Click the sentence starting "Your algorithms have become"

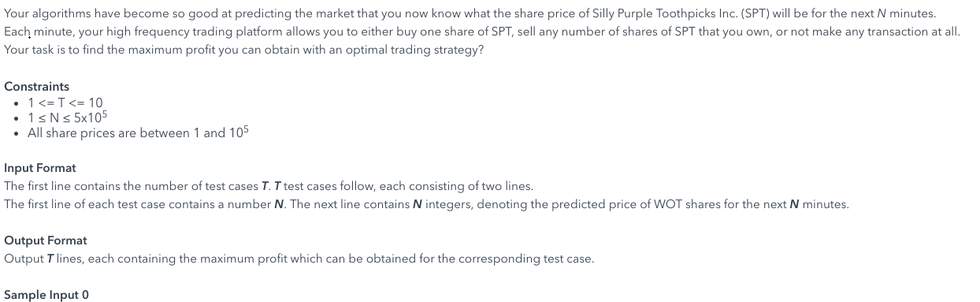pos(470,15)
